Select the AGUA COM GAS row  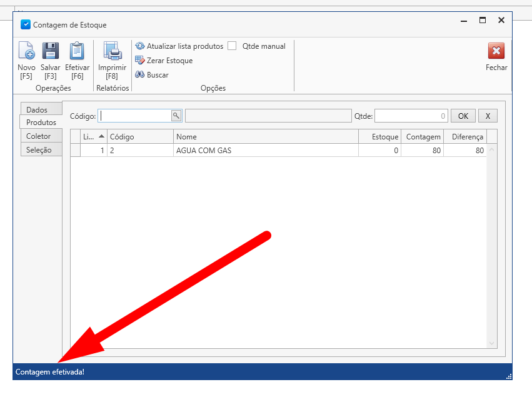[x=266, y=151]
